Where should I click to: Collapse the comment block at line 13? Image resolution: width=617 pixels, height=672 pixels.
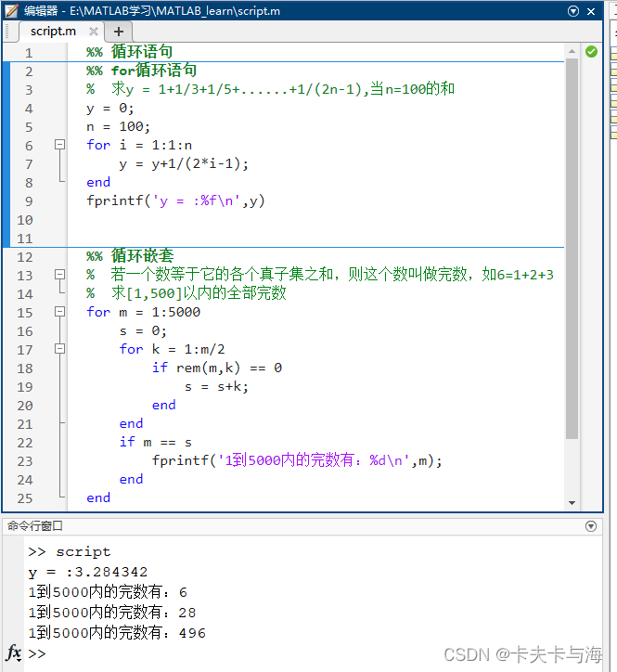coord(60,275)
